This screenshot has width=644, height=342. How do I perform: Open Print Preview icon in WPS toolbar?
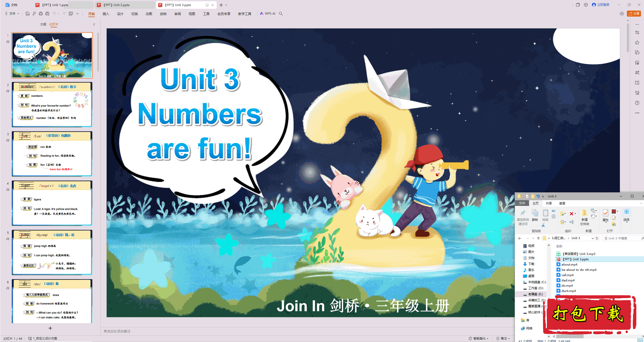click(47, 14)
